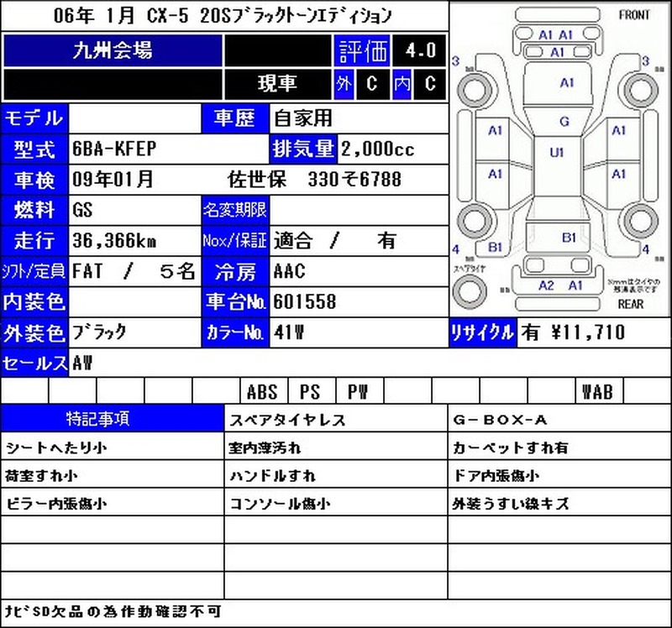Viewport: 672px width, 628px height.
Task: Click the B1 rear hatch mark
Action: 569,238
